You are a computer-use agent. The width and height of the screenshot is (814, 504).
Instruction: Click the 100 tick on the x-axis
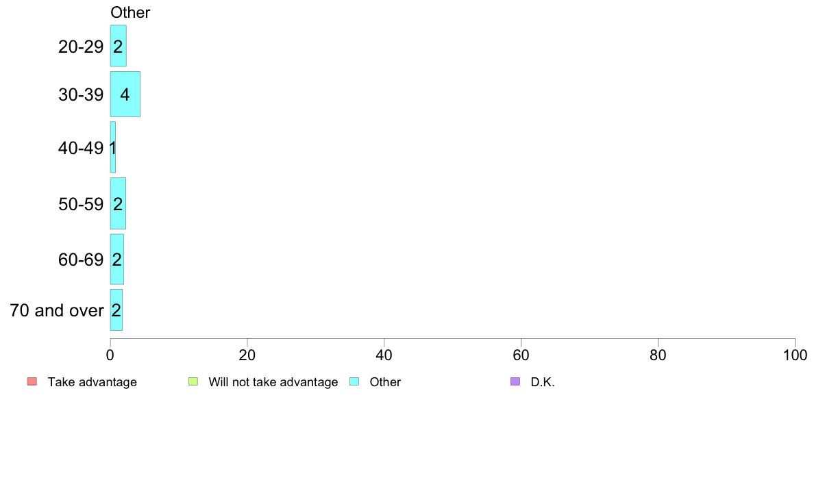point(795,355)
